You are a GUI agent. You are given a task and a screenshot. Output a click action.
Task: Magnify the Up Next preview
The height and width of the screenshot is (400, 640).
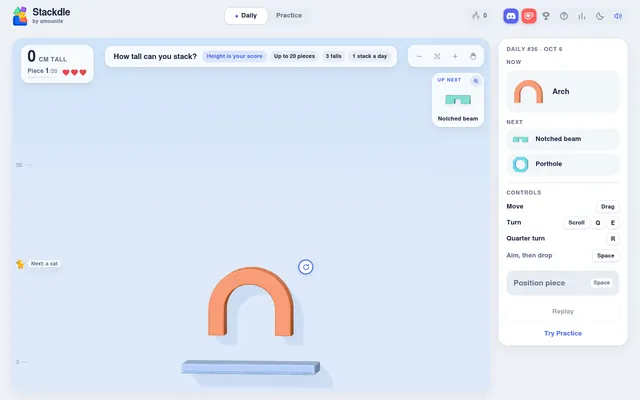click(476, 81)
